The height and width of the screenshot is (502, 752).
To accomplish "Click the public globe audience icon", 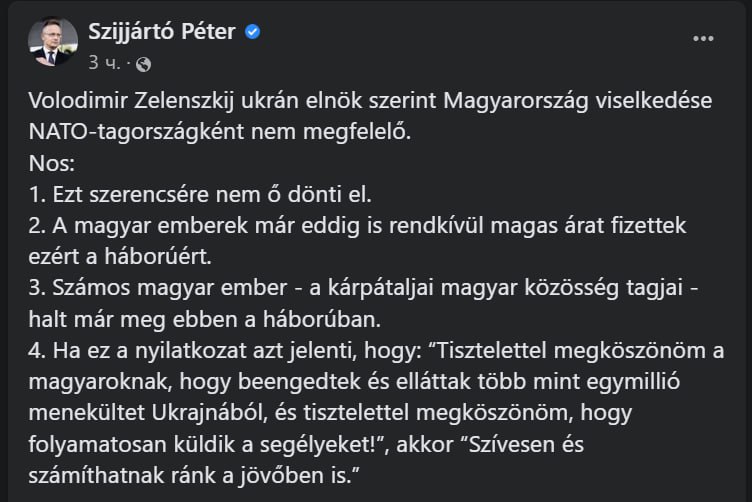I will click(x=142, y=65).
